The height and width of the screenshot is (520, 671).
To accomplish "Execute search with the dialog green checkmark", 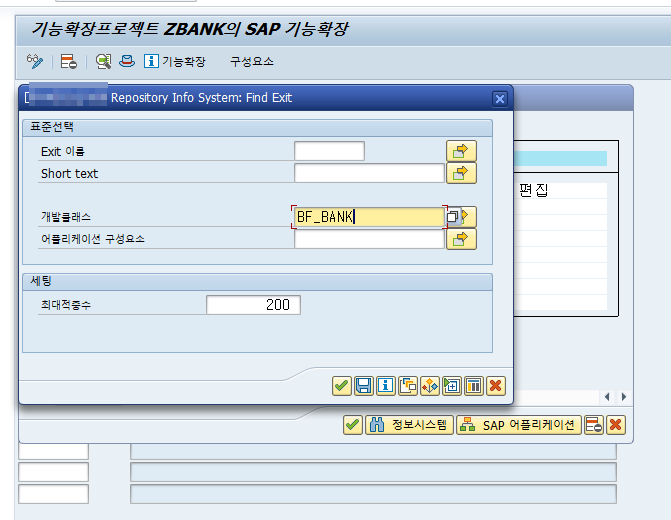I will [x=341, y=386].
